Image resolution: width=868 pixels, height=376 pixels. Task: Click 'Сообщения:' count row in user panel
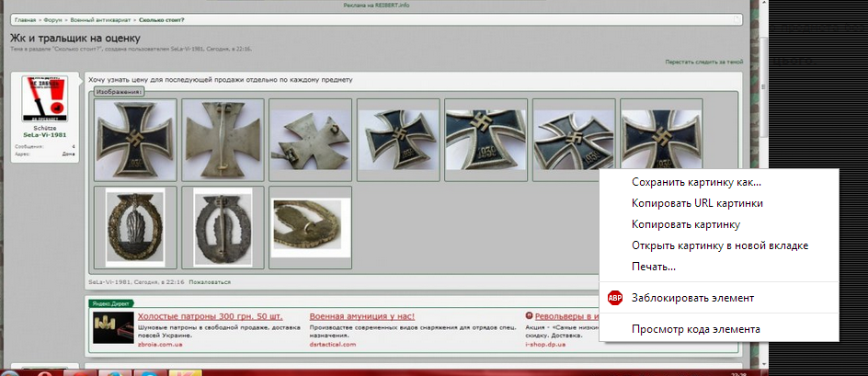[x=45, y=147]
